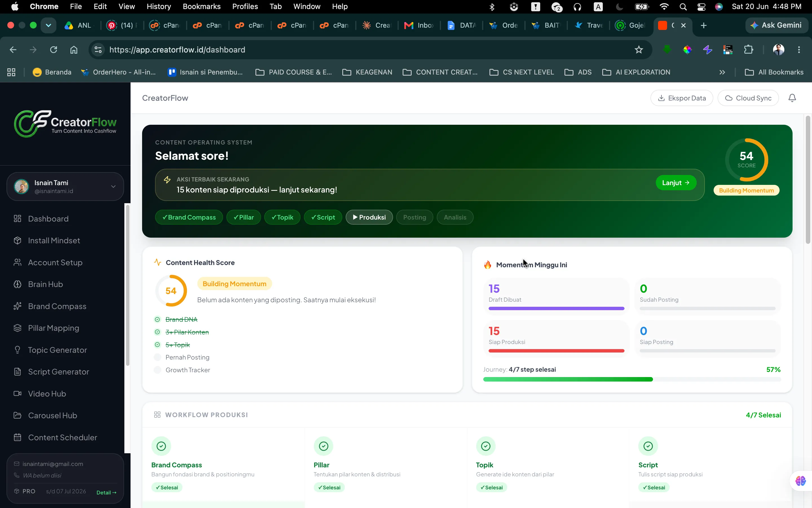Click the purple Draft Dibuat progress bar

click(x=556, y=308)
